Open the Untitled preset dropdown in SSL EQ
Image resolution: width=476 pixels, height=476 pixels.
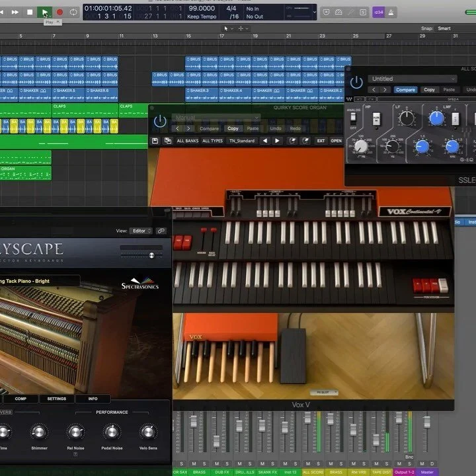tap(413, 79)
